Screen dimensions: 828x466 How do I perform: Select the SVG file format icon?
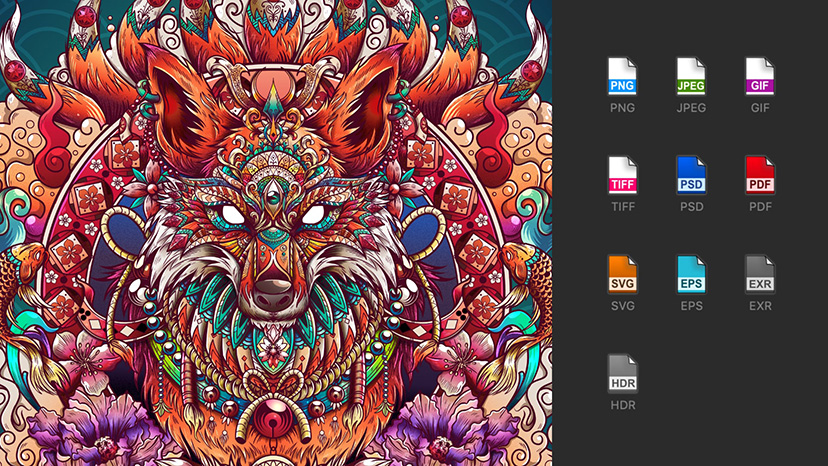click(622, 274)
